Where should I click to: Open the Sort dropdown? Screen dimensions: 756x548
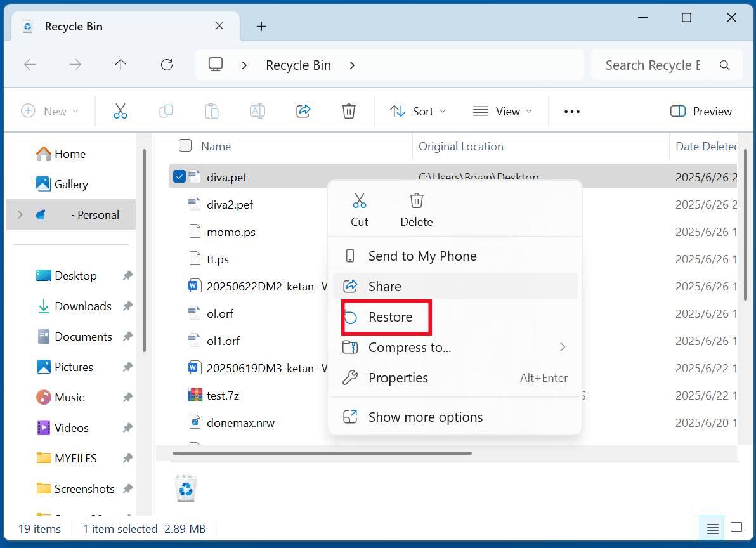(x=417, y=111)
